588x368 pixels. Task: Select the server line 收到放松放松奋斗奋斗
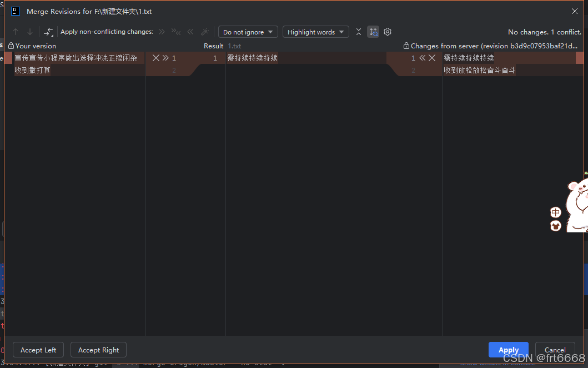(480, 70)
